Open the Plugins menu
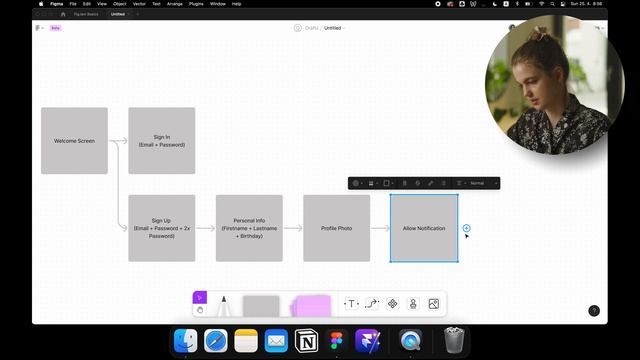This screenshot has height=360, width=640. coord(196,4)
